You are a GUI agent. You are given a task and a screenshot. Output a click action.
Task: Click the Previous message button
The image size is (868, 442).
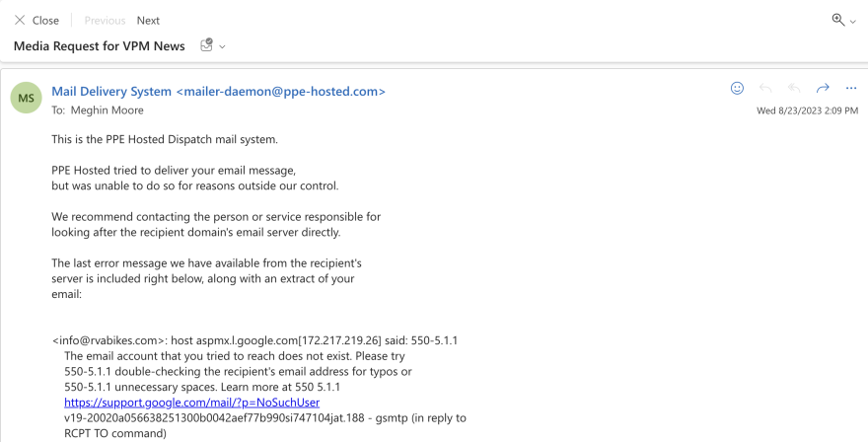(x=105, y=20)
